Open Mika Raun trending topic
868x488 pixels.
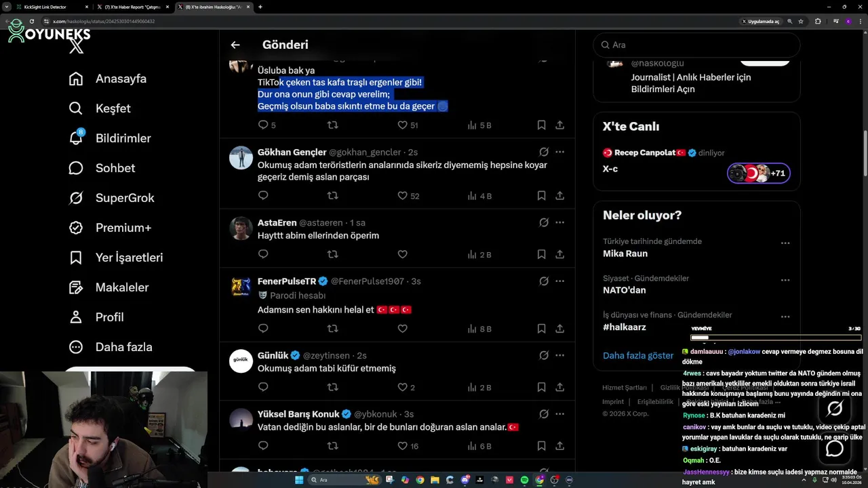[x=625, y=253]
